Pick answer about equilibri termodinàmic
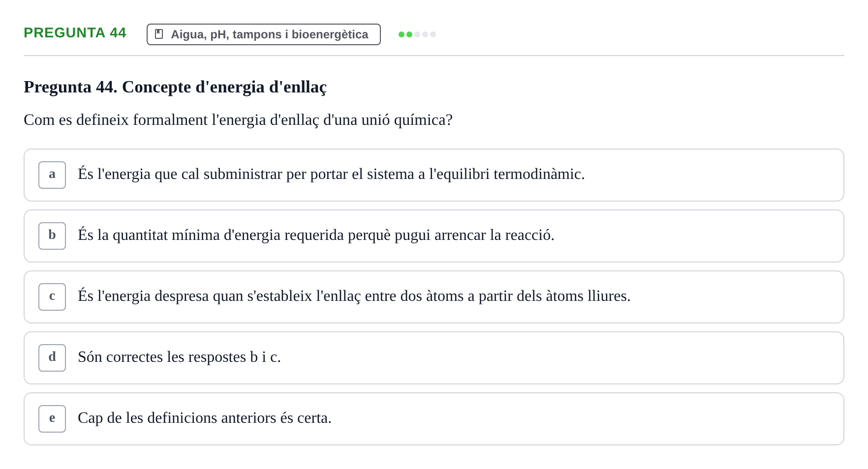Image resolution: width=868 pixels, height=469 pixels. 434,175
